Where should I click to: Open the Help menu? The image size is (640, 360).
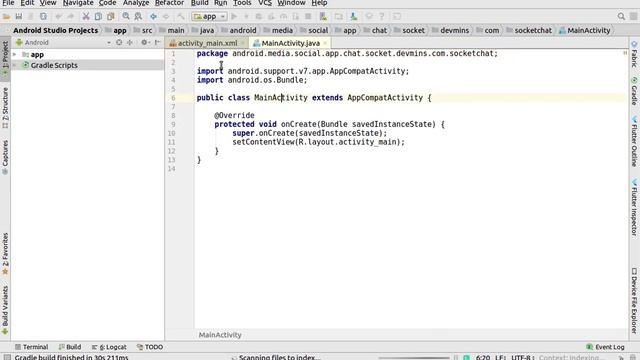(319, 3)
